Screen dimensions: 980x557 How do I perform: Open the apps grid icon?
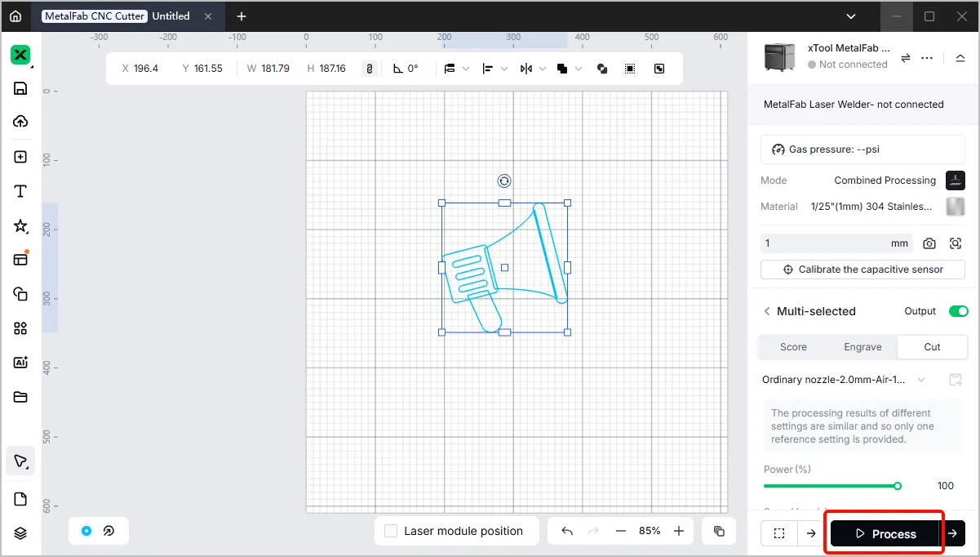(20, 328)
